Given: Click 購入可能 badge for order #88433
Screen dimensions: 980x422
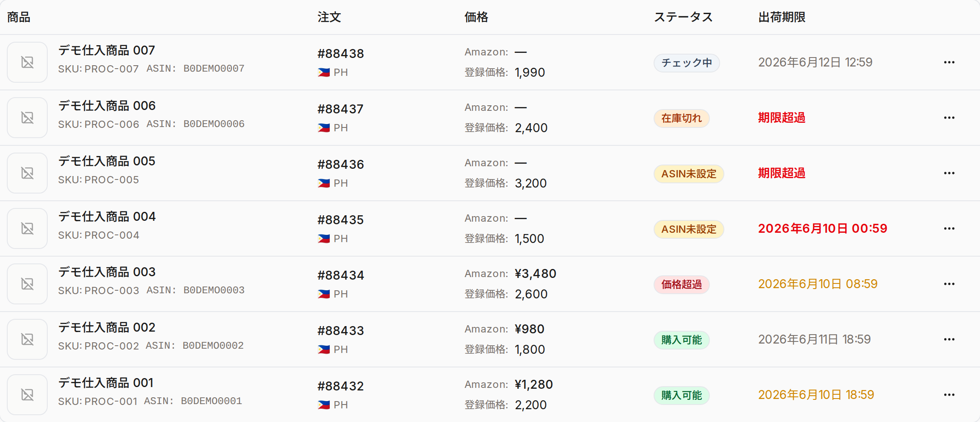Looking at the screenshot, I should (x=681, y=340).
